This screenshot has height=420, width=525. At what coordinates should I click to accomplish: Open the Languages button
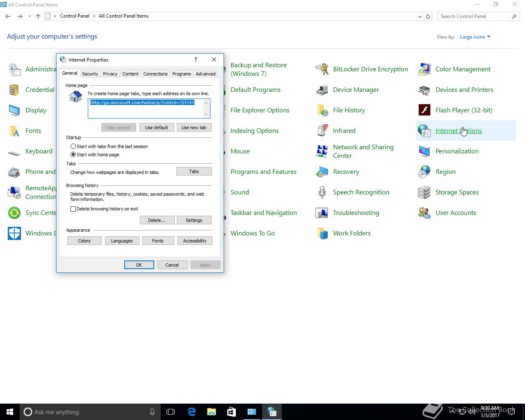pos(122,241)
